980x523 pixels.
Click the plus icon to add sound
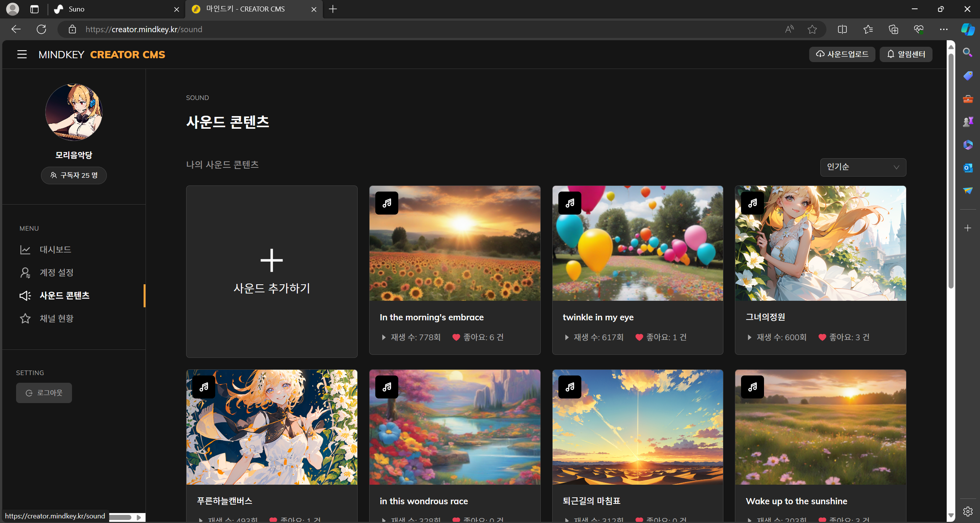click(272, 261)
